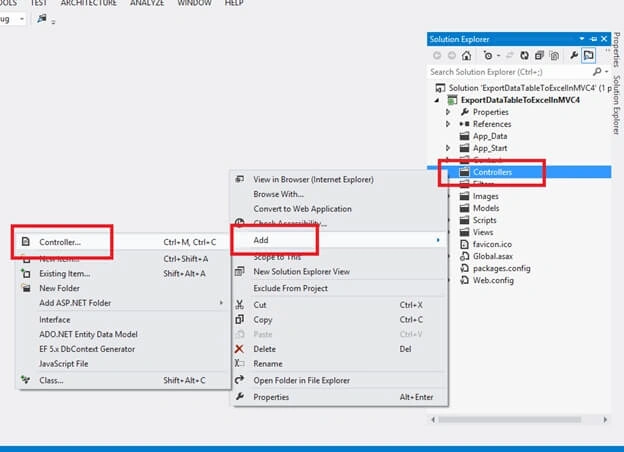Click the auto-hide pin in Solution Explorer
The width and height of the screenshot is (624, 452).
(x=593, y=39)
